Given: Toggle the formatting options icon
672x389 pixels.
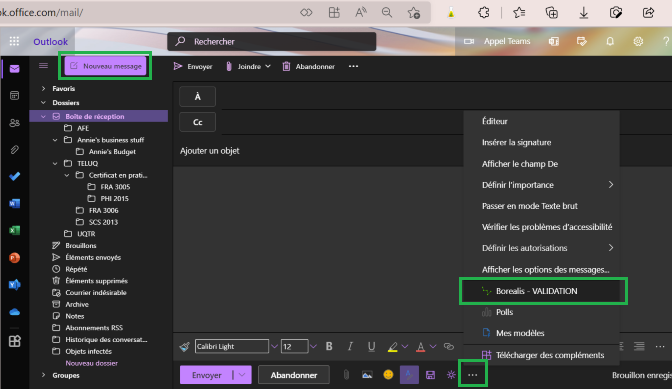Looking at the screenshot, I should coord(409,375).
